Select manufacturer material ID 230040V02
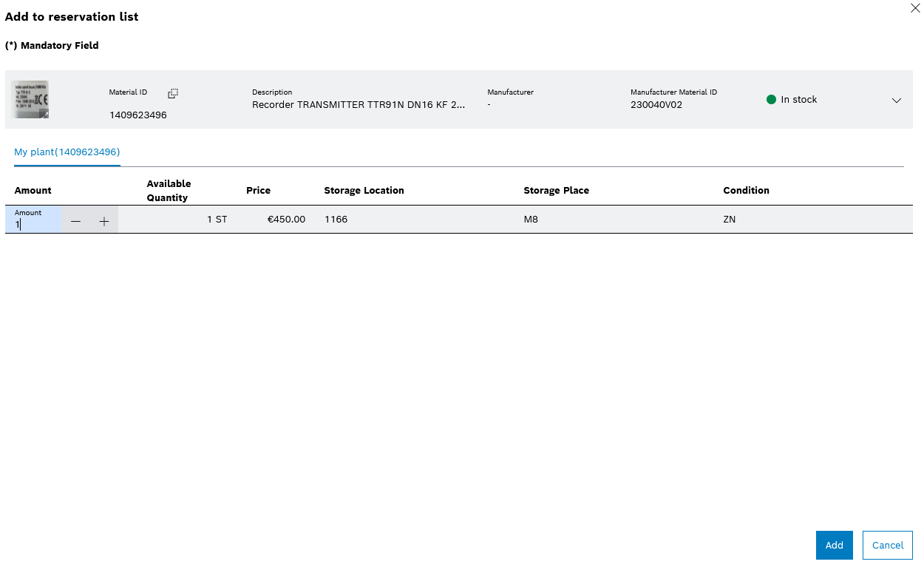 (656, 104)
